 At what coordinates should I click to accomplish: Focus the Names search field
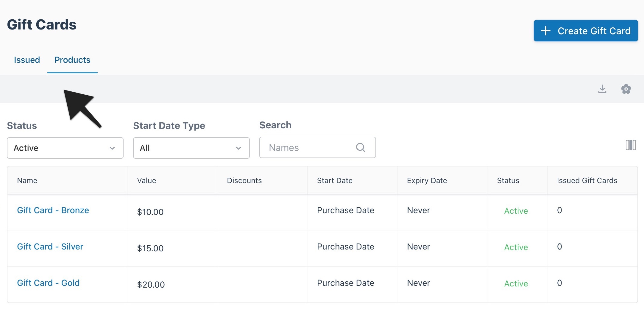(x=318, y=147)
